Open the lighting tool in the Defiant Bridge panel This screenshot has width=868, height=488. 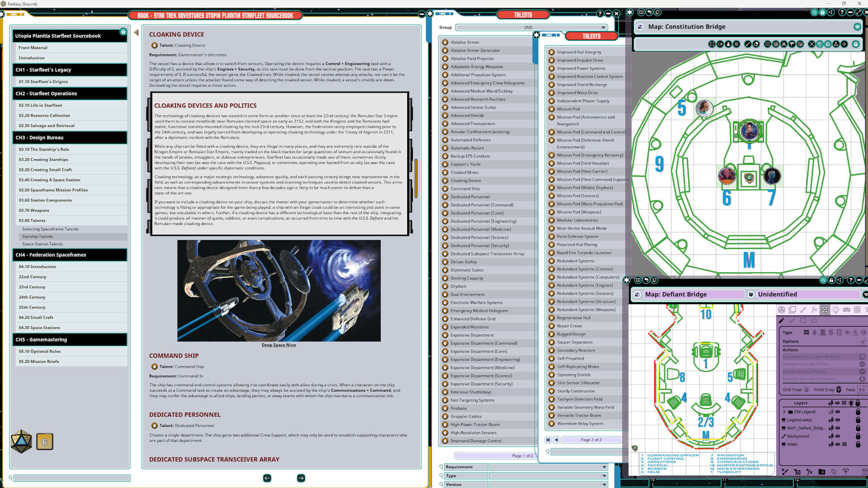tap(836, 310)
